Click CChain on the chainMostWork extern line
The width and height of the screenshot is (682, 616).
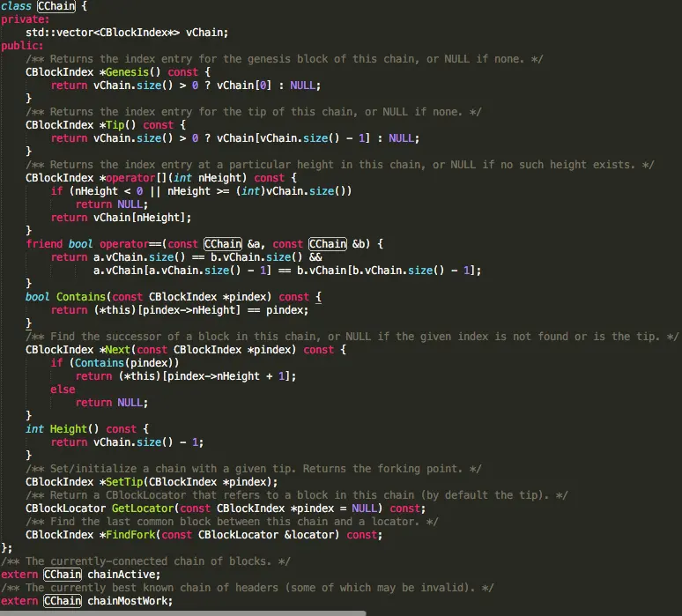[63, 601]
